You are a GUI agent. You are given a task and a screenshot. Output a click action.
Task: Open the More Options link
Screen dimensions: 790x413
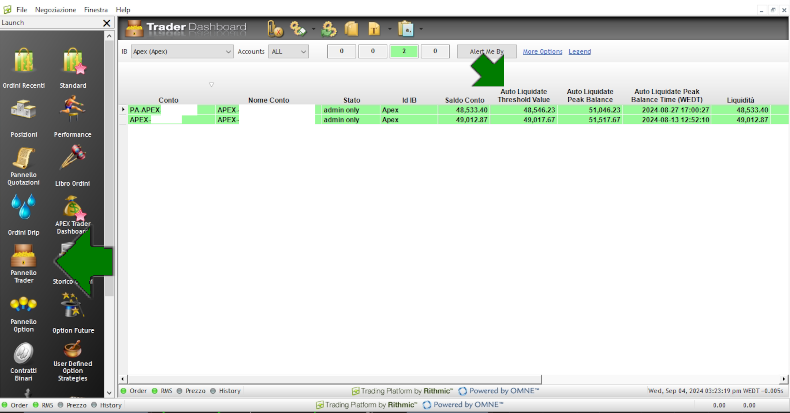pos(542,51)
